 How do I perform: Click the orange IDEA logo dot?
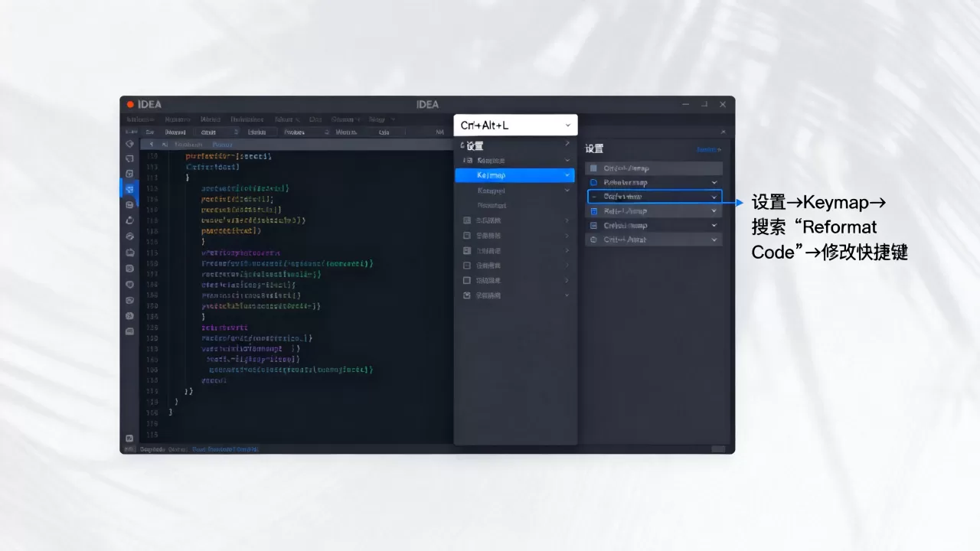point(131,105)
